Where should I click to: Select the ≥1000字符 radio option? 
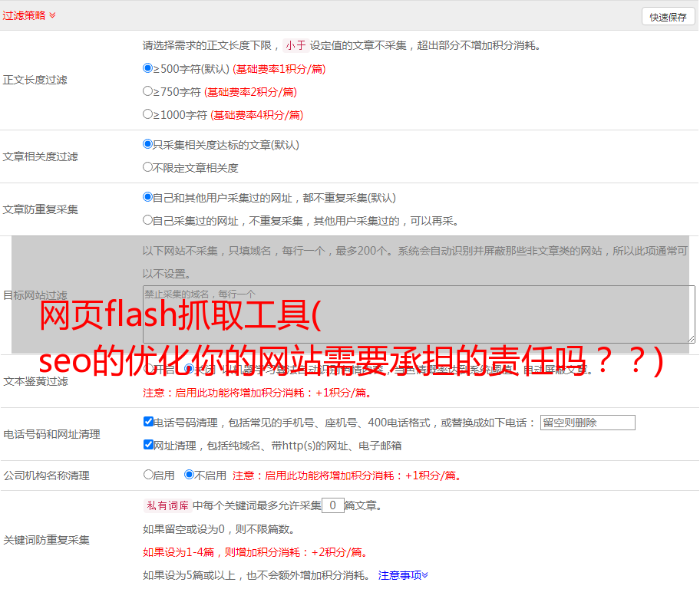(x=147, y=114)
